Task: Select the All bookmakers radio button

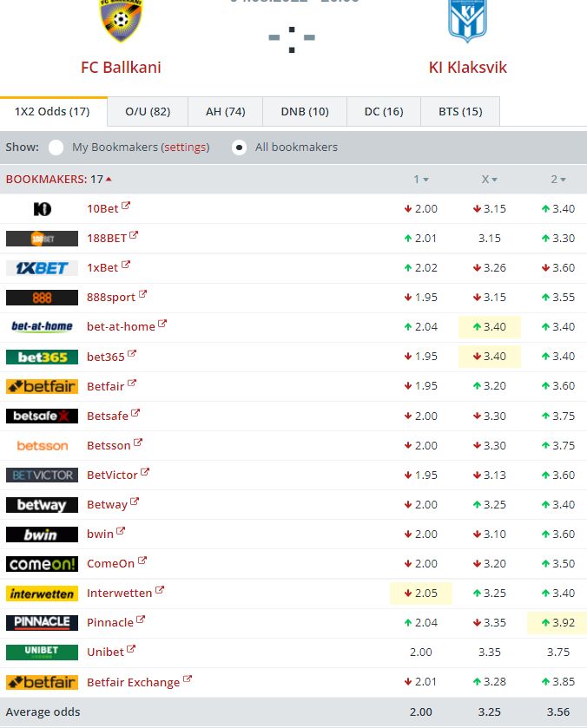Action: click(239, 148)
